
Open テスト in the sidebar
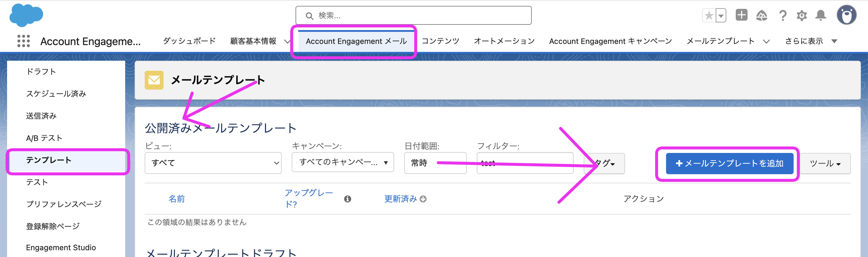point(37,182)
